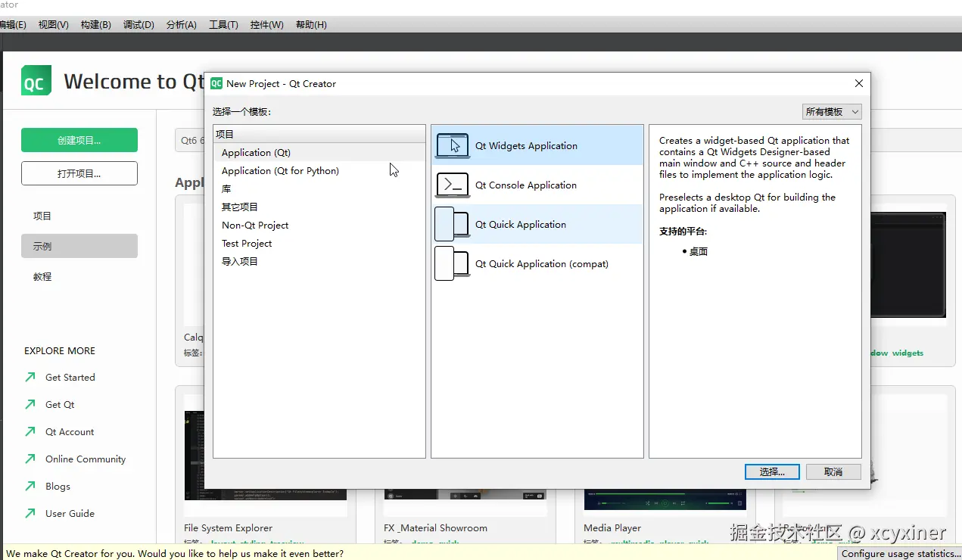
Task: Click the arrow icon beside Online Community
Action: pos(30,459)
